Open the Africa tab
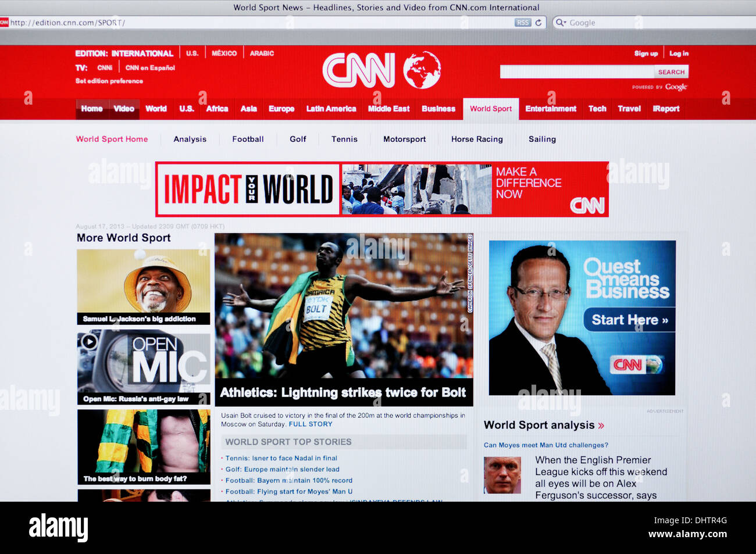This screenshot has width=756, height=554. click(x=217, y=109)
